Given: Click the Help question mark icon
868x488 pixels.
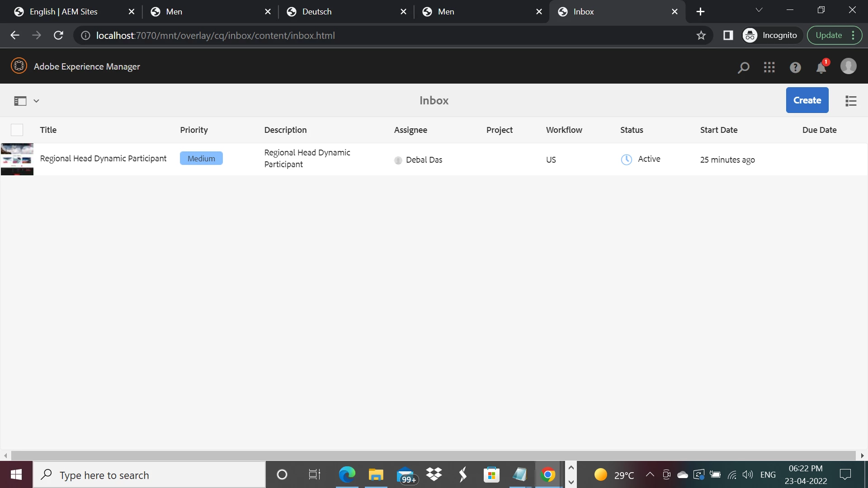Looking at the screenshot, I should click(795, 67).
